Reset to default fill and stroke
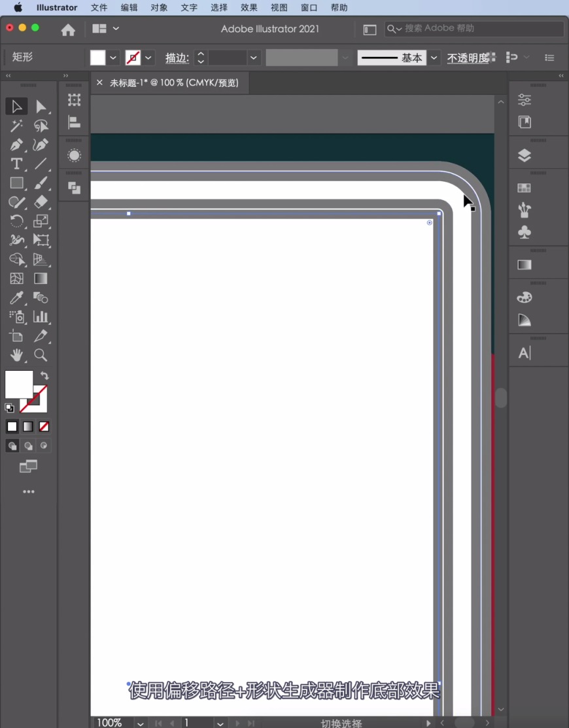This screenshot has height=728, width=569. [9, 408]
